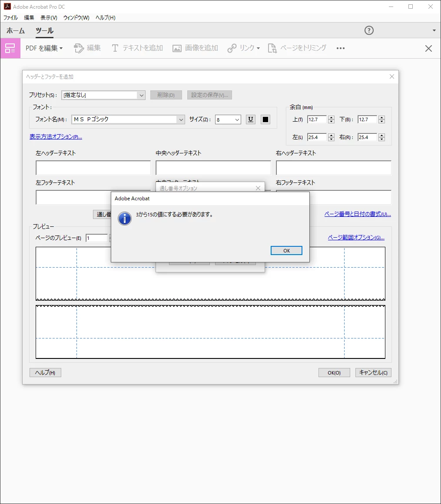Viewport: 441px width, 504px height.
Task: Select the ページをトリミング tool
Action: point(297,48)
